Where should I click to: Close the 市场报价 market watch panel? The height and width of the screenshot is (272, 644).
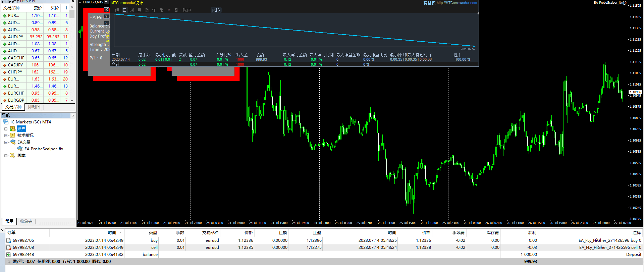pyautogui.click(x=73, y=1)
